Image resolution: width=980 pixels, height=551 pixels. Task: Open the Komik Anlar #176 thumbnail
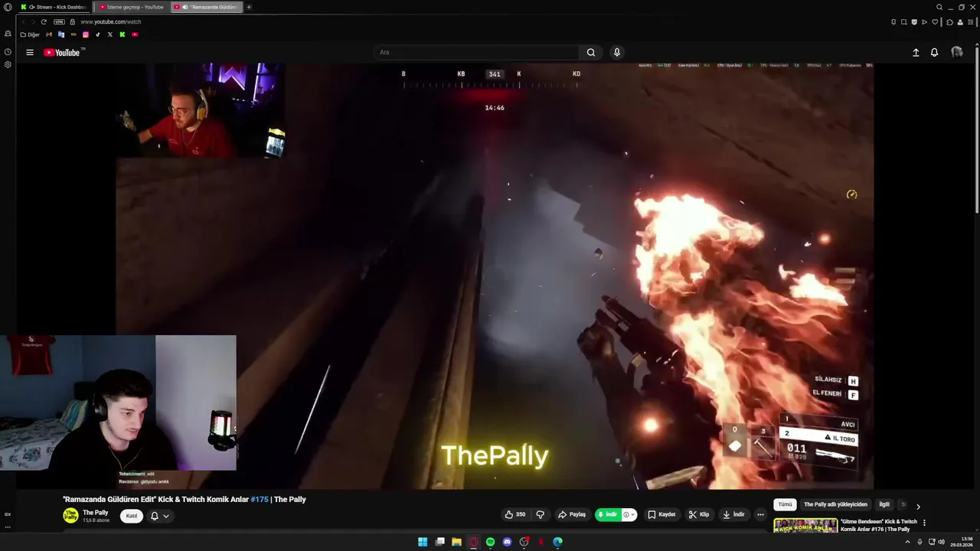(805, 526)
